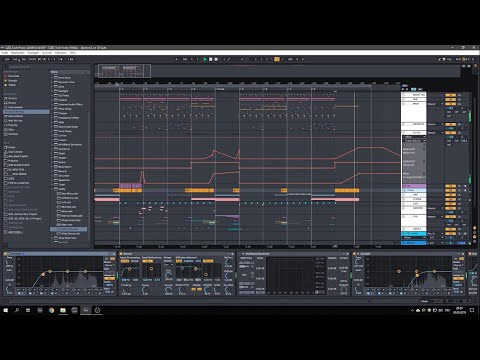
Task: Select lowest filter point in second EQ Eight
Action: pyautogui.click(x=417, y=275)
